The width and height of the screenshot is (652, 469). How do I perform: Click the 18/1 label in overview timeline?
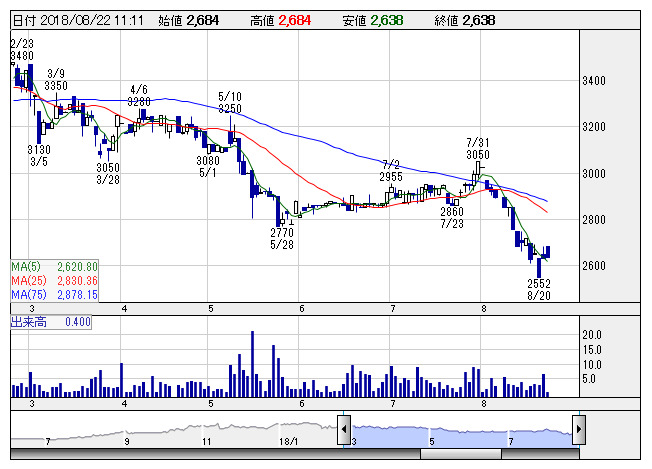click(x=289, y=441)
